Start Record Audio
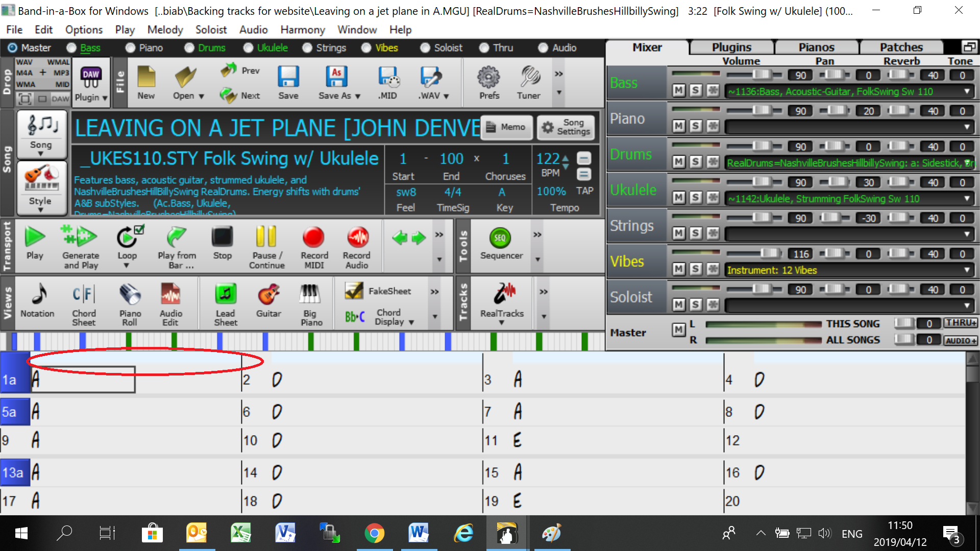This screenshot has width=980, height=551. 357,247
